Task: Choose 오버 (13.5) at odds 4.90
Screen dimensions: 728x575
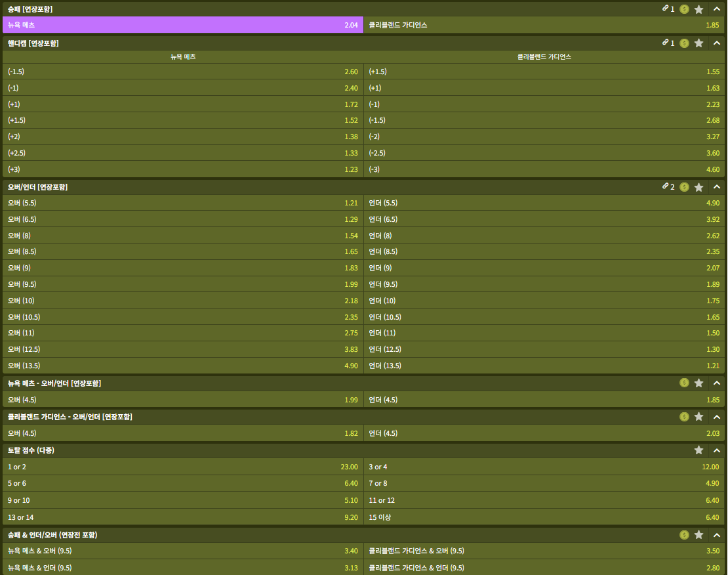Action: point(183,366)
